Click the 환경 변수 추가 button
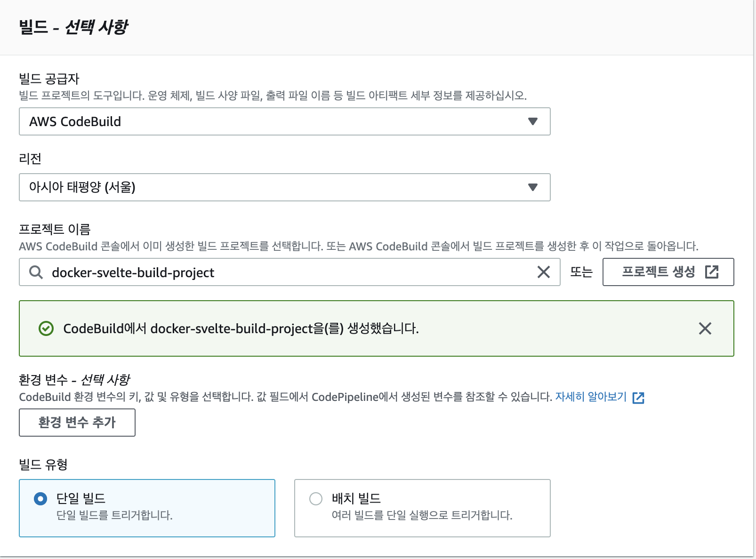The width and height of the screenshot is (756, 559). click(77, 423)
